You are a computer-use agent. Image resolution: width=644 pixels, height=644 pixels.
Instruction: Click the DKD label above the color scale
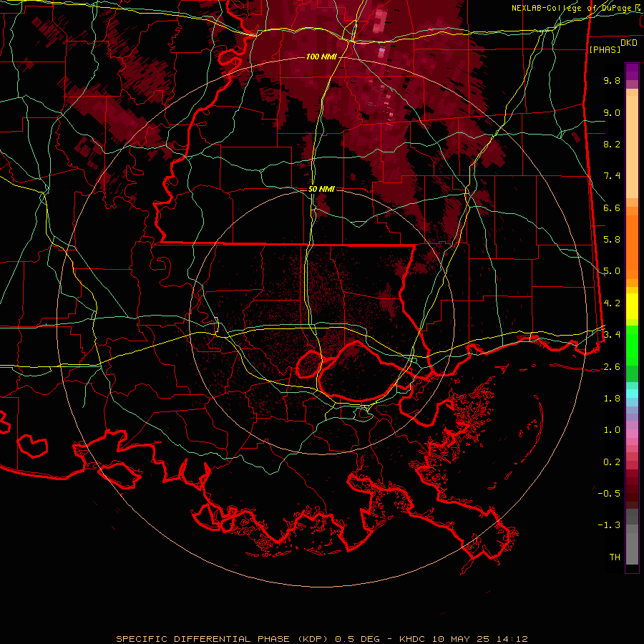629,43
